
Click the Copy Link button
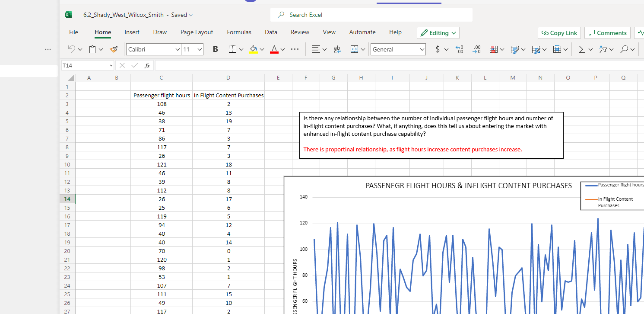[x=559, y=33]
